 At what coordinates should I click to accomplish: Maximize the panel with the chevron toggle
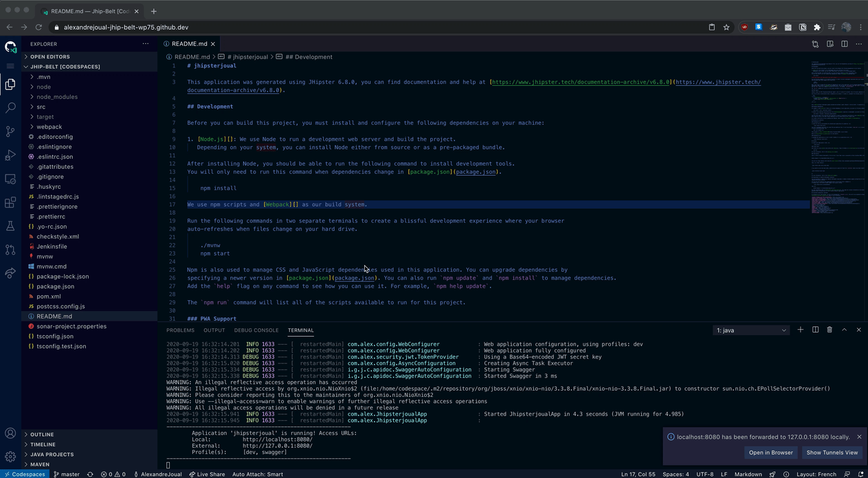click(x=844, y=330)
